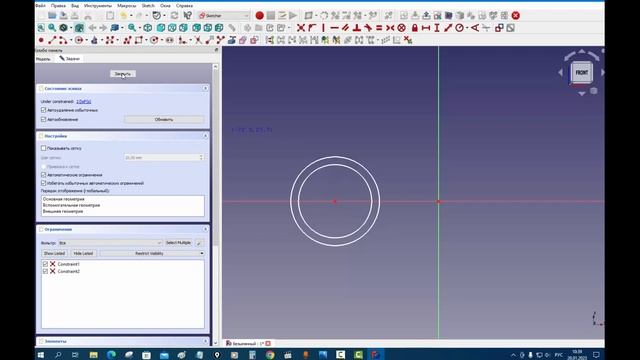Viewport: 640px width, 360px height.
Task: Apply tangent constraint
Action: (368, 28)
